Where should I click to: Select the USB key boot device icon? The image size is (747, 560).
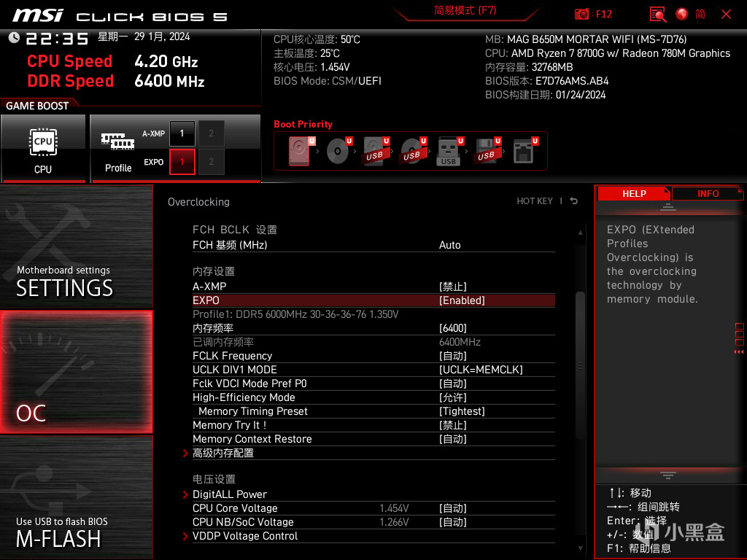[449, 151]
